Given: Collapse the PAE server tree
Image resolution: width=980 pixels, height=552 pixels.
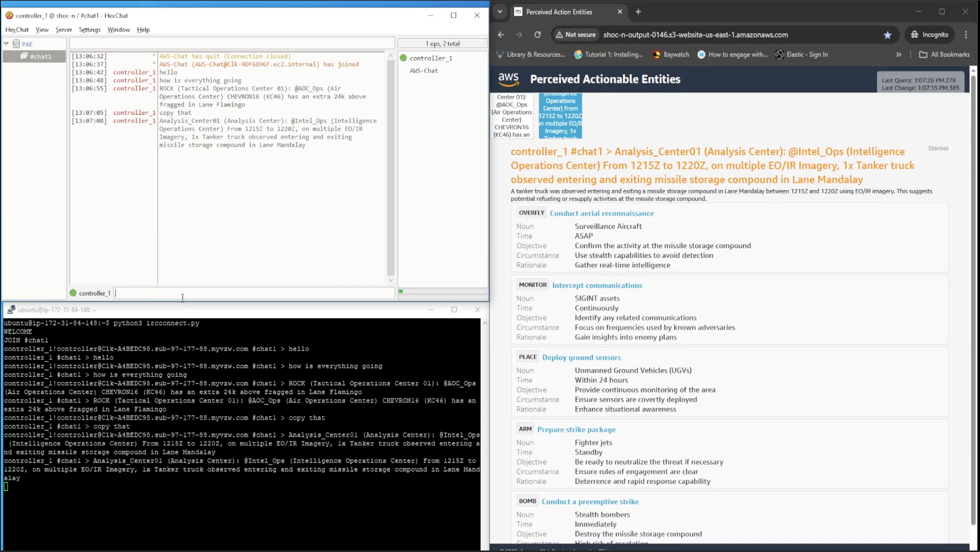Looking at the screenshot, I should click(6, 44).
